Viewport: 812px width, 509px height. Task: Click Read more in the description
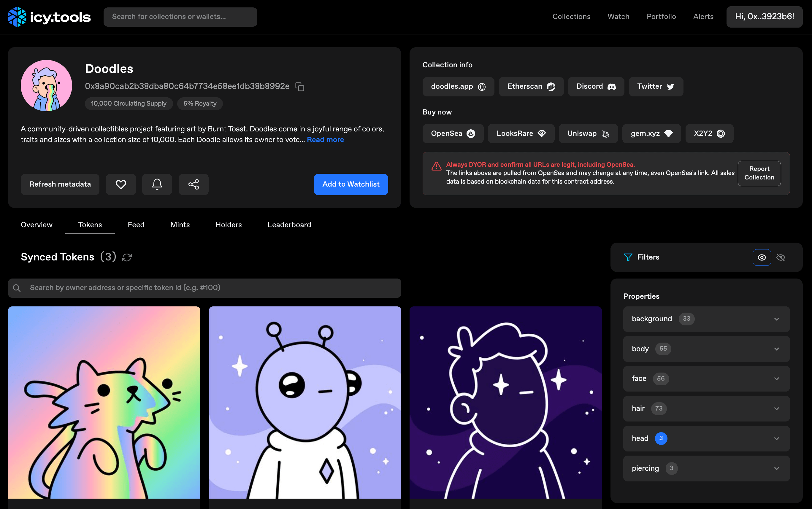click(x=325, y=139)
